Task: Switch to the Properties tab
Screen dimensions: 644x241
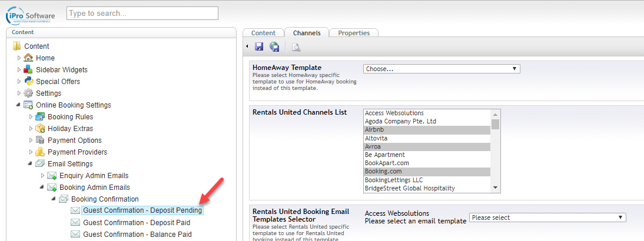Action: click(x=354, y=33)
